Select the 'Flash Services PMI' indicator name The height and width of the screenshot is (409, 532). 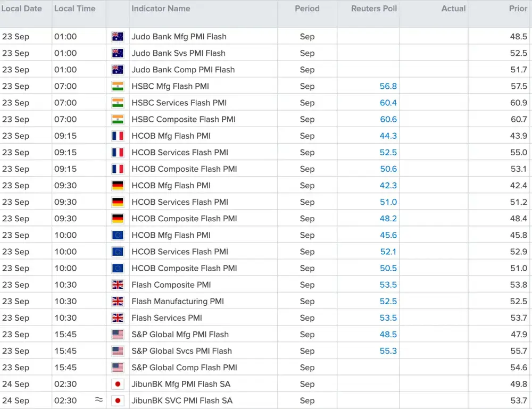click(167, 318)
